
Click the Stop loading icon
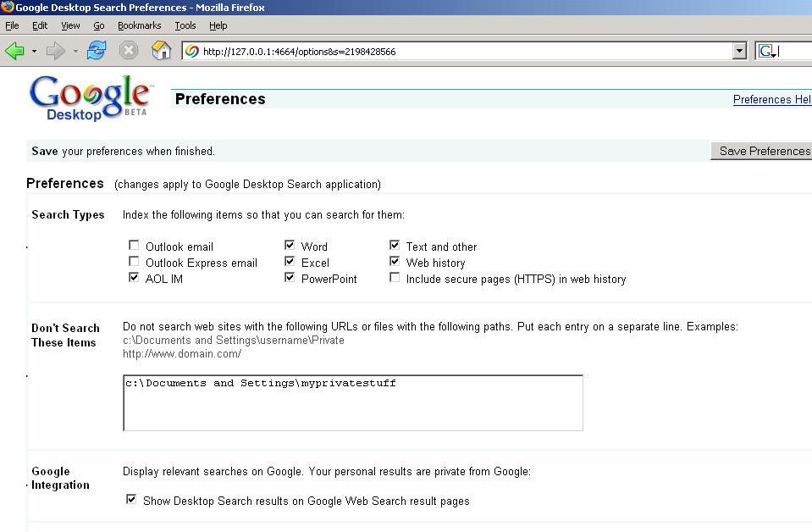tap(129, 51)
